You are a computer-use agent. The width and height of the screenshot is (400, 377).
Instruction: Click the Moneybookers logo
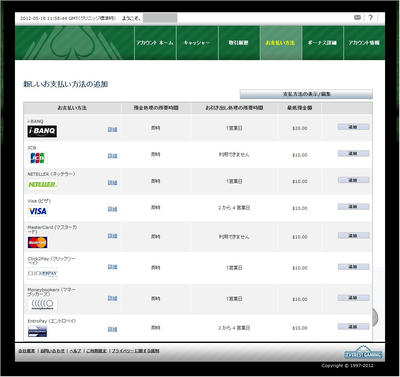pos(42,304)
